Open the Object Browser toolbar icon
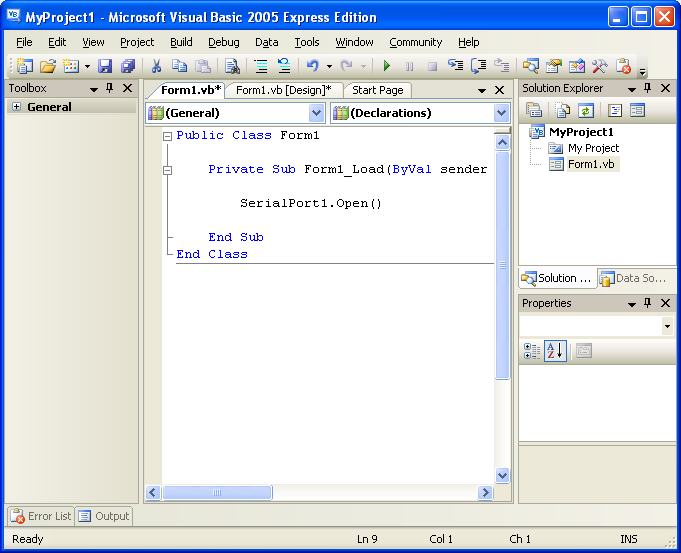 (577, 66)
